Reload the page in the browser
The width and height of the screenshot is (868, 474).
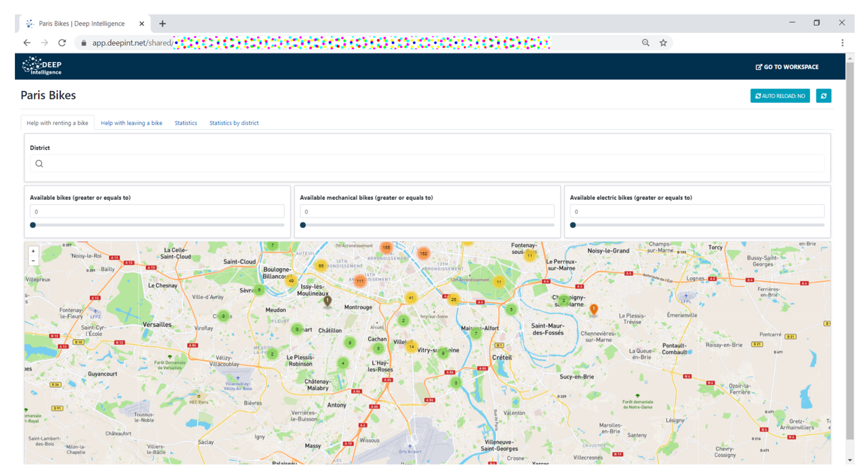(x=62, y=43)
